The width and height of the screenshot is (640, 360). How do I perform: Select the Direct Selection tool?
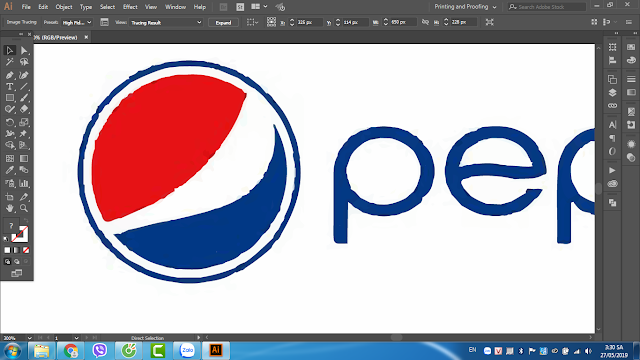[24, 50]
